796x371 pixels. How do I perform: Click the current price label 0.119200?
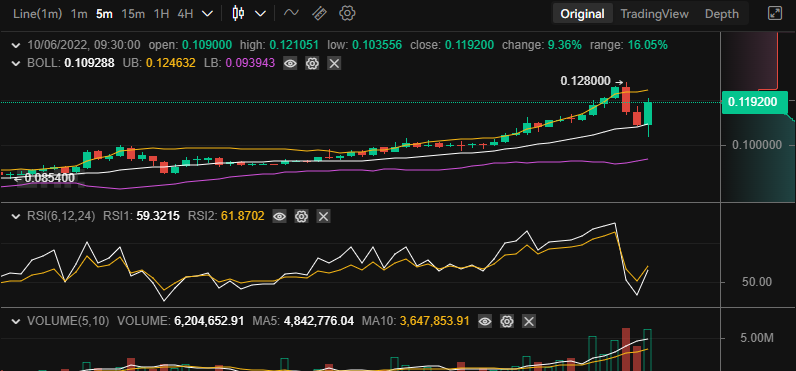pyautogui.click(x=754, y=102)
